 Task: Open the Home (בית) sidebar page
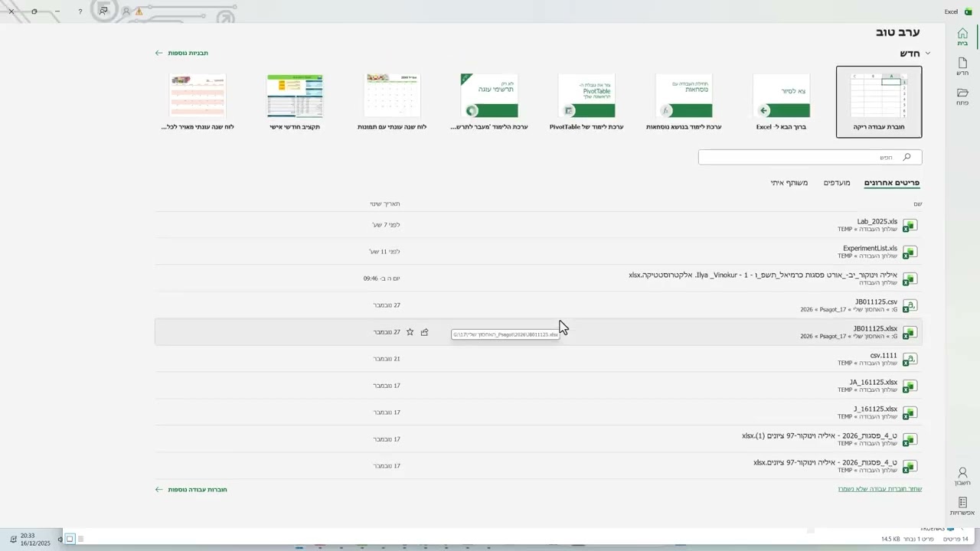click(x=962, y=37)
